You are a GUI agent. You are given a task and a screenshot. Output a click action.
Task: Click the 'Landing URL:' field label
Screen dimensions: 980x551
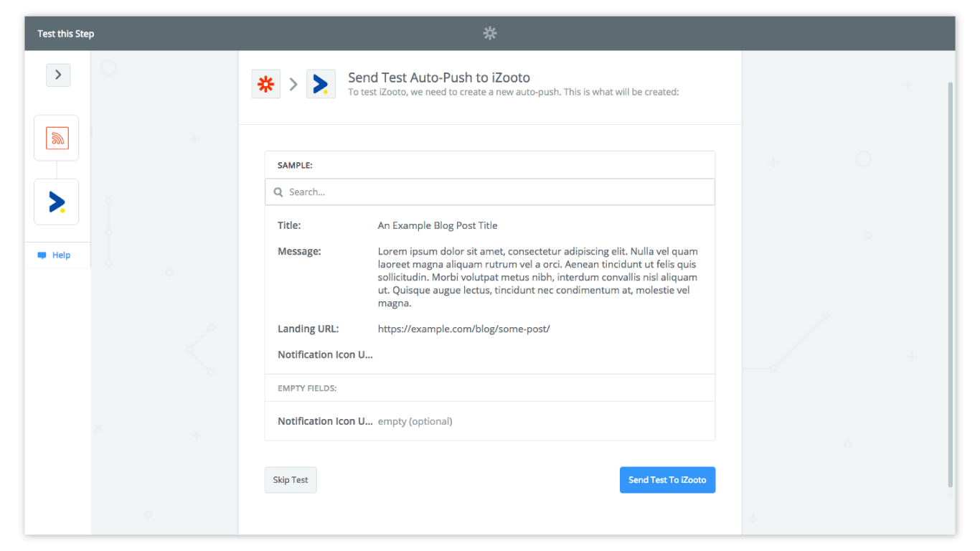(308, 329)
